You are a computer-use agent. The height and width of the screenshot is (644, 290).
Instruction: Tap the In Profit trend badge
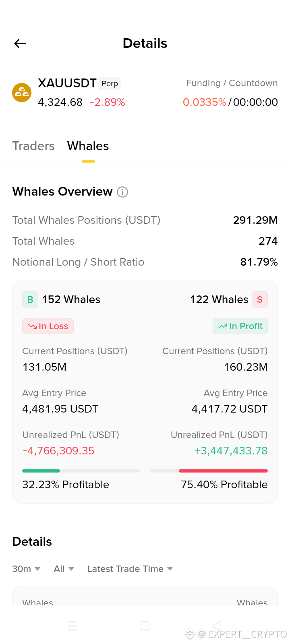pos(240,326)
